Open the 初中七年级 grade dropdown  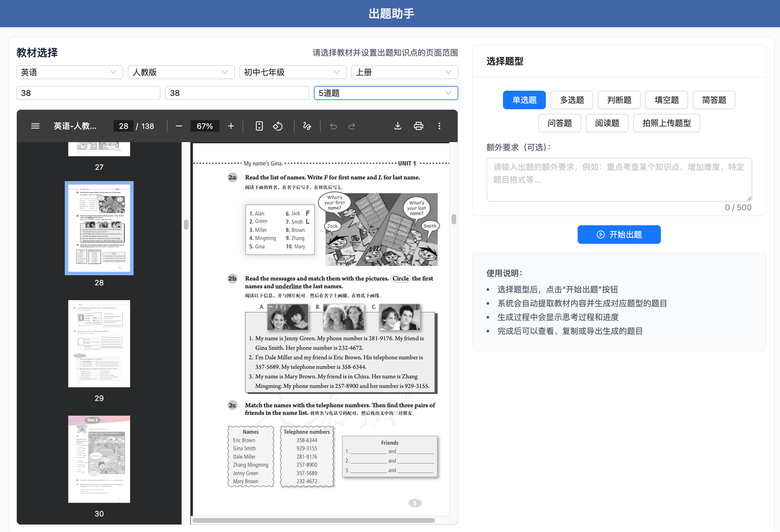coord(293,72)
